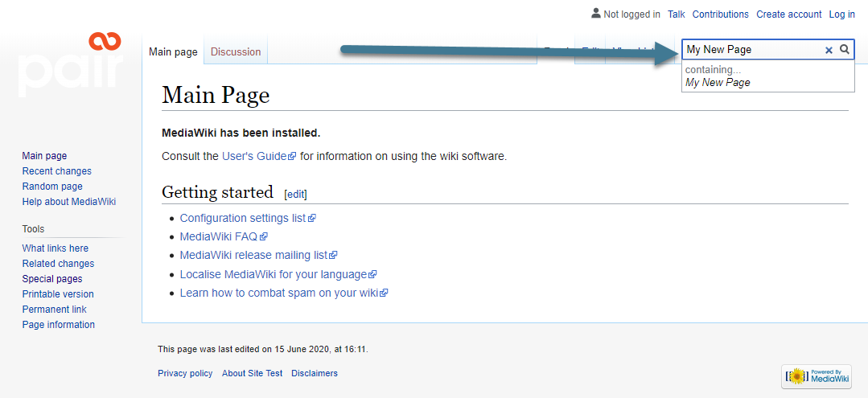Clear the search box with the X icon
Viewport: 868px width, 398px height.
point(829,50)
